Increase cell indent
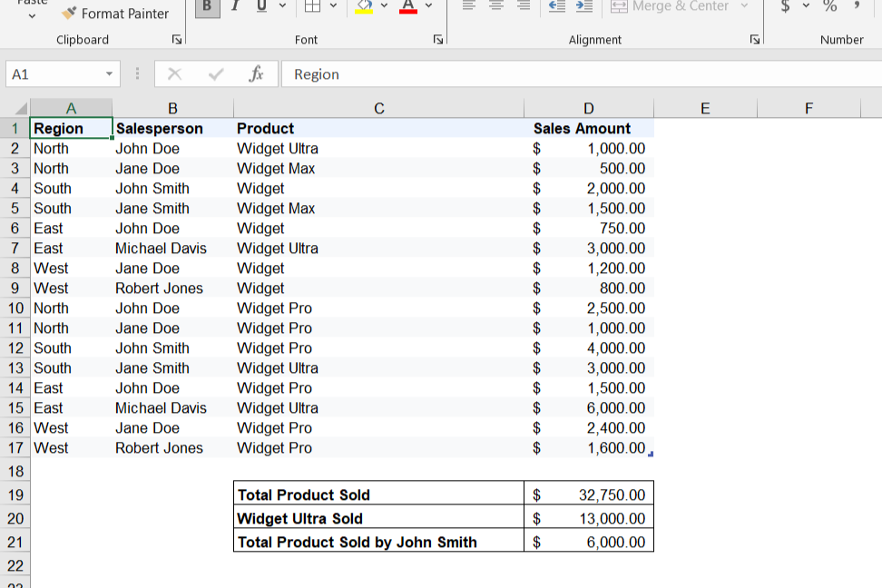This screenshot has height=588, width=882. pos(584,6)
